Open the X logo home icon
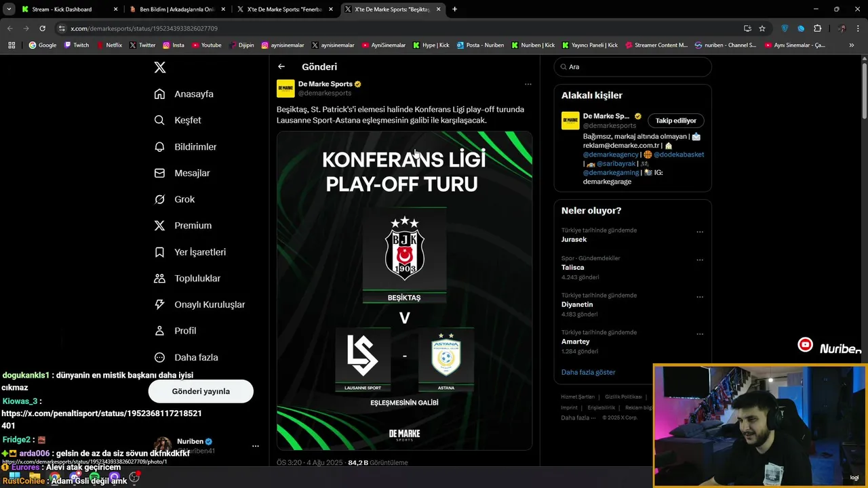The width and height of the screenshot is (868, 488). (160, 67)
